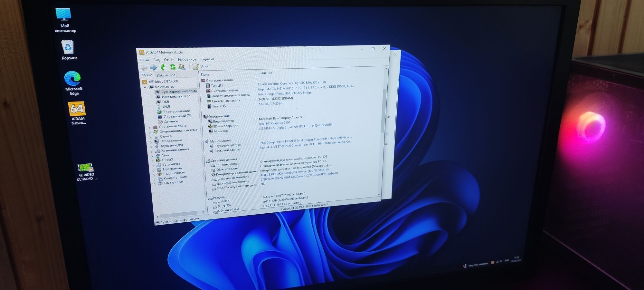The width and height of the screenshot is (644, 290).
Task: Click the ST2000DM001-9YN164 ATA Device link
Action: [x=299, y=176]
